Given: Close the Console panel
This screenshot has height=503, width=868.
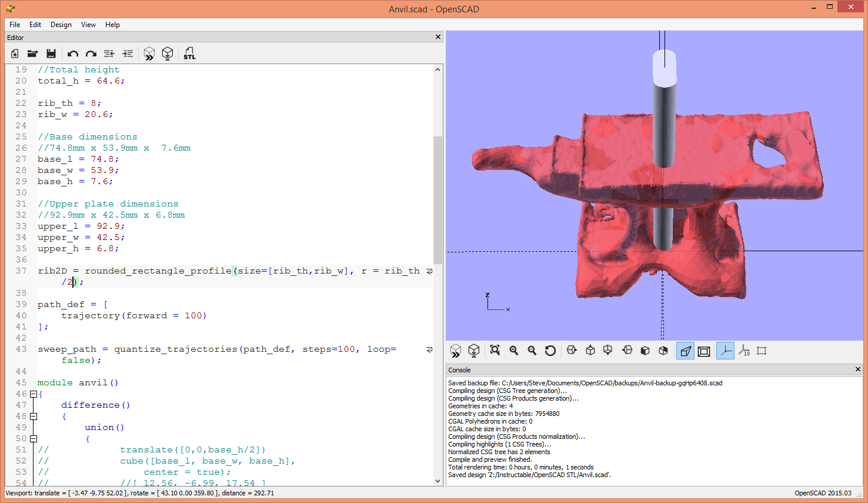Looking at the screenshot, I should (x=857, y=369).
